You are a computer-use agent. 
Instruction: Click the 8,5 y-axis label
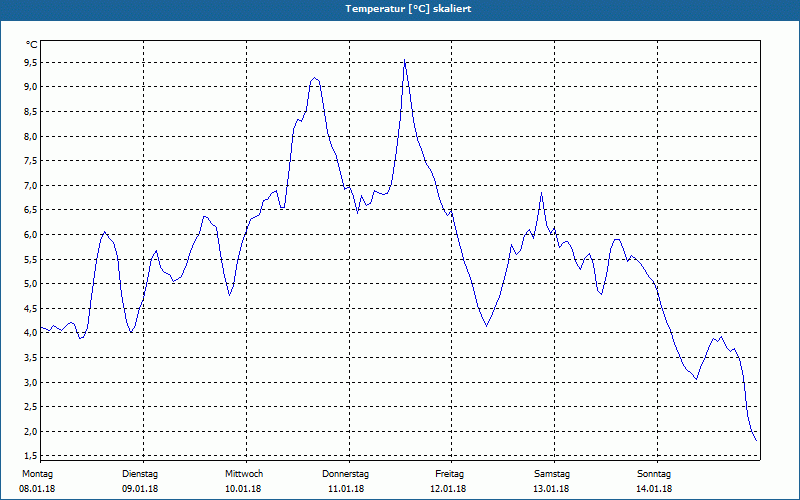coord(31,112)
